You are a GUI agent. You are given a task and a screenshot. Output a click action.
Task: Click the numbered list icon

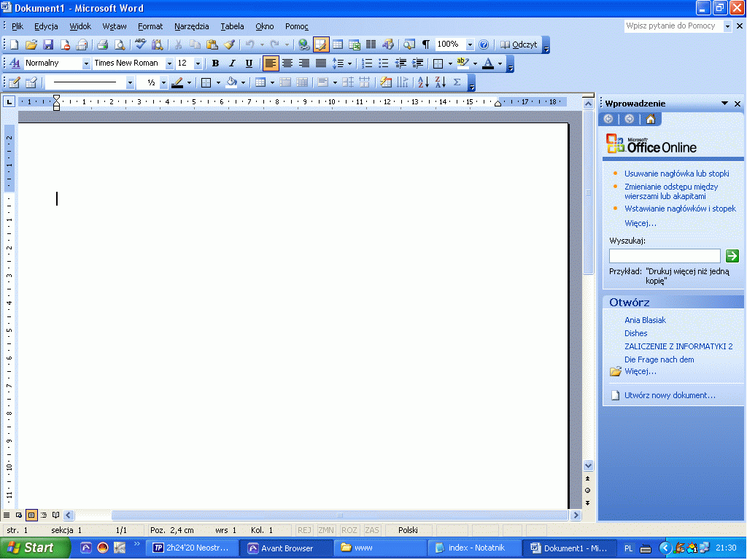point(367,63)
